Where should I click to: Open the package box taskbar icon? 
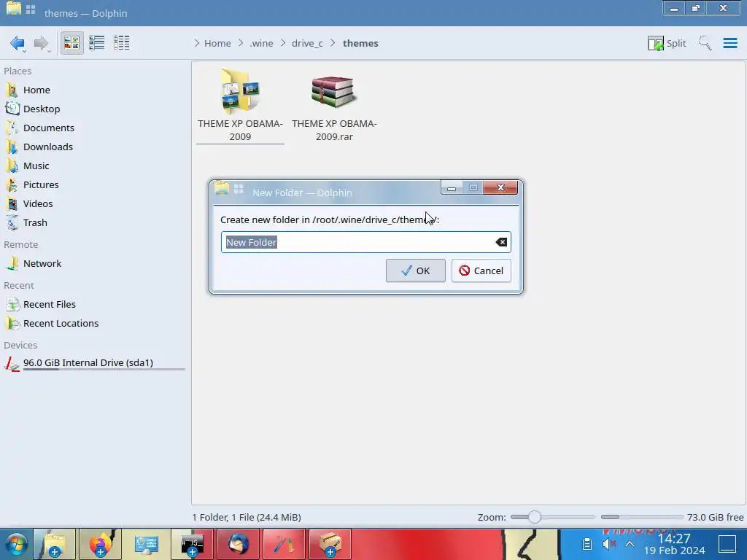pos(330,544)
